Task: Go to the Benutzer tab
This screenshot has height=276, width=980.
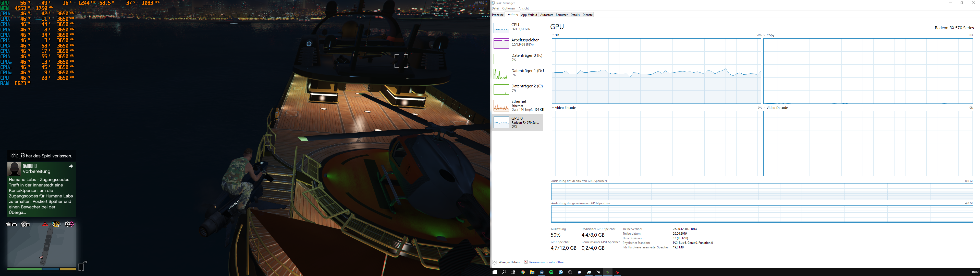Action: pyautogui.click(x=561, y=15)
